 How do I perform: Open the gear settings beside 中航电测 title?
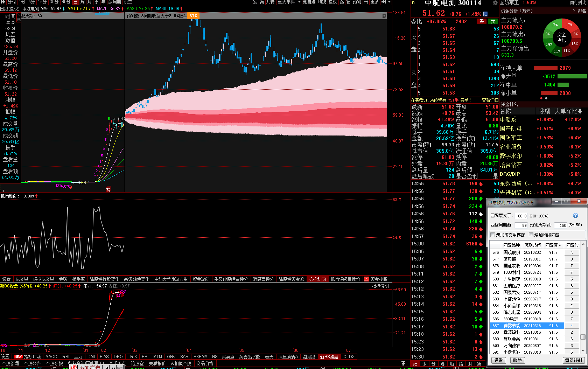click(x=495, y=3)
